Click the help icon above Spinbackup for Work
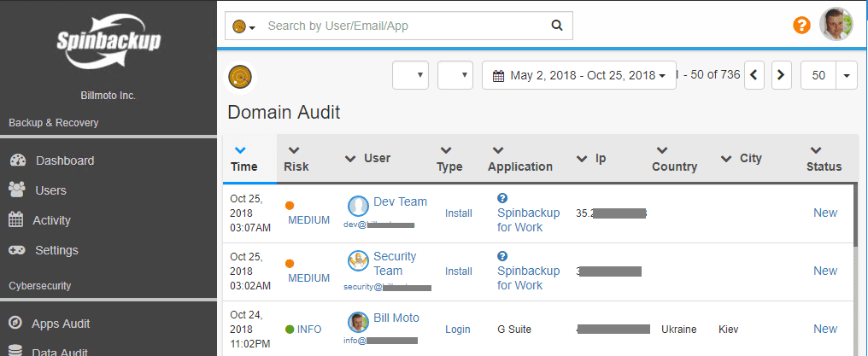Screen dimensions: 868x356 502,197
